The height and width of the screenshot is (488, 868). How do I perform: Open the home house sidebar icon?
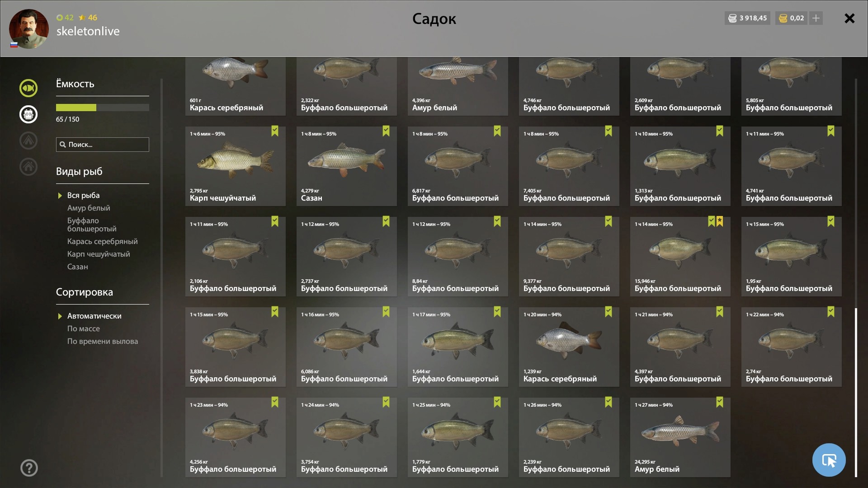click(28, 167)
